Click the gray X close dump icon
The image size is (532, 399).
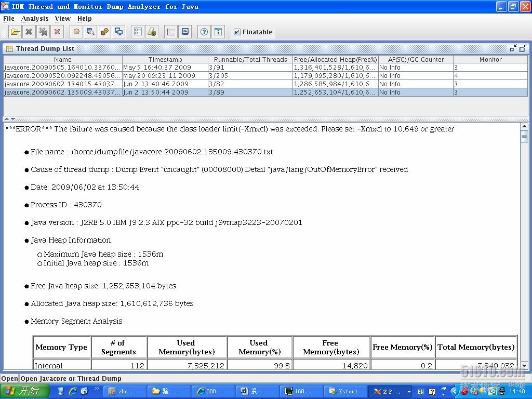coord(29,32)
